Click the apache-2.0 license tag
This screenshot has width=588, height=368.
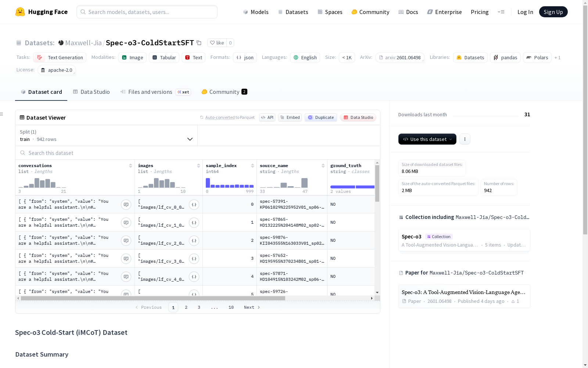coord(57,70)
